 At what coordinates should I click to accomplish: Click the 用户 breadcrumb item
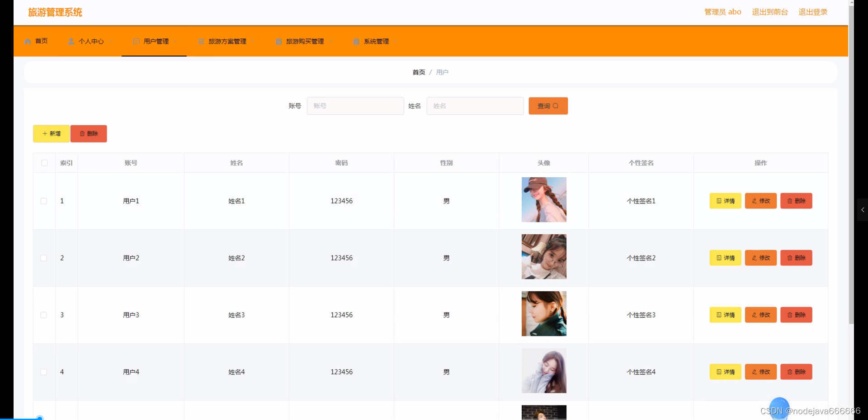442,72
